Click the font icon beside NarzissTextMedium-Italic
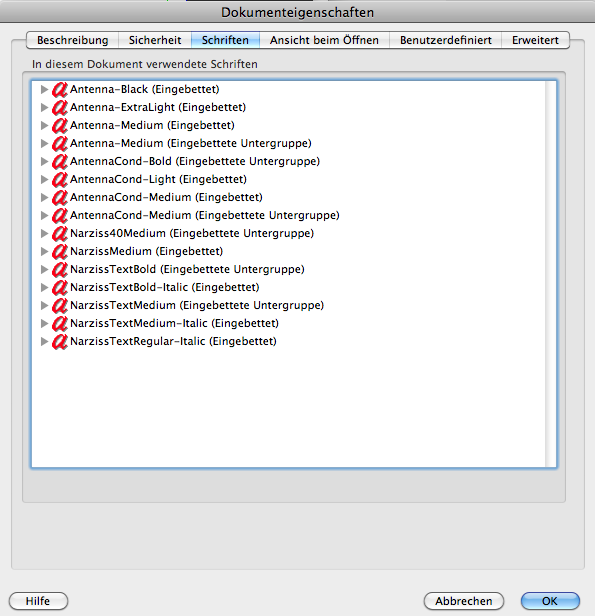Screen dimensions: 595x616 click(60, 324)
